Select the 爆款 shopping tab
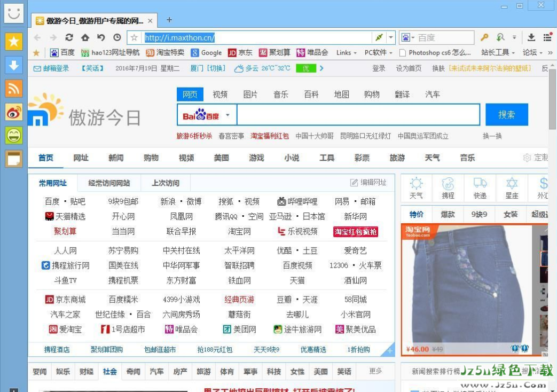Screen dimensions: 557x392 point(448,214)
